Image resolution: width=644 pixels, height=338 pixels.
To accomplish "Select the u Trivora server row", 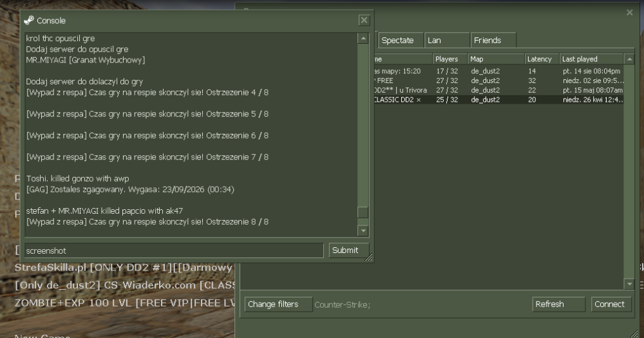I will tap(498, 90).
